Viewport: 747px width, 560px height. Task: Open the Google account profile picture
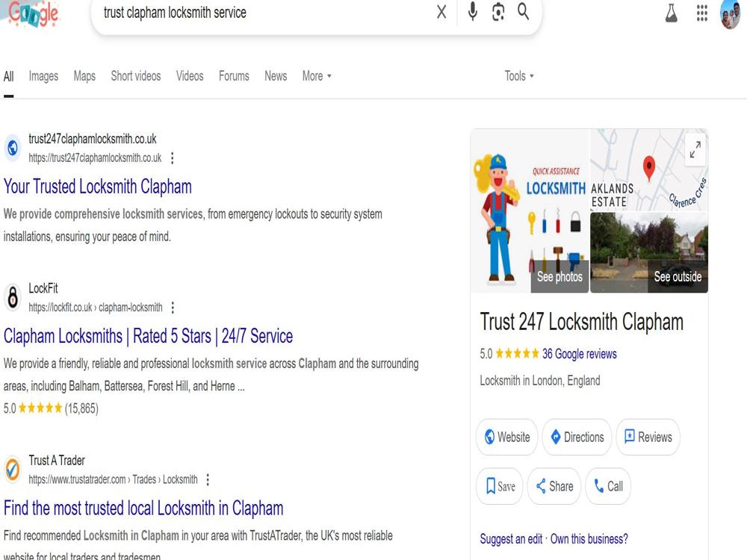pyautogui.click(x=730, y=14)
